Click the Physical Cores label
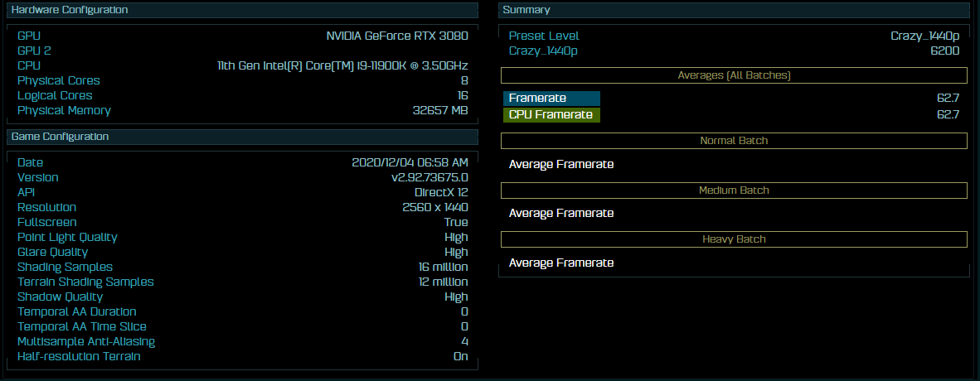 click(59, 81)
